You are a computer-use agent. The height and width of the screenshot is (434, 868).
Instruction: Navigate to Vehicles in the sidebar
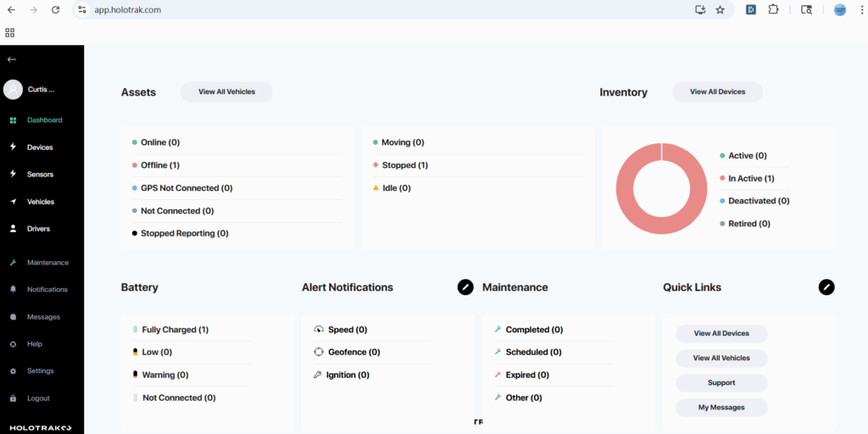coord(42,202)
